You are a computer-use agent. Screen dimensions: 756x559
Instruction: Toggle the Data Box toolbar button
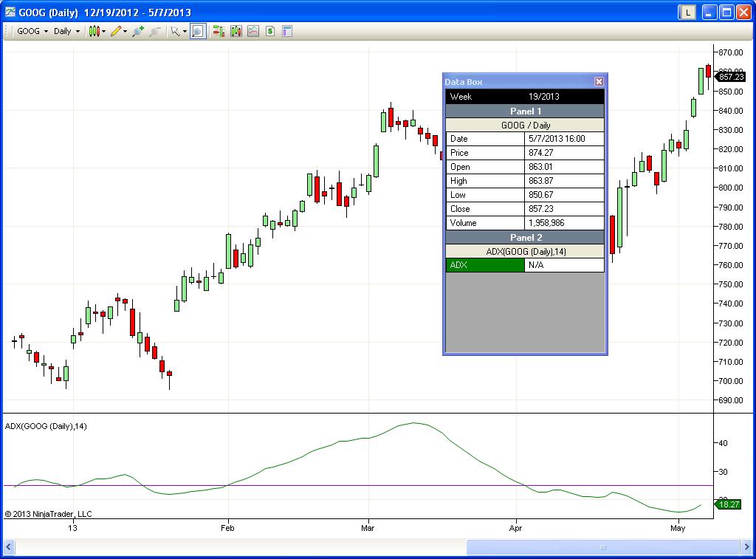click(x=198, y=31)
